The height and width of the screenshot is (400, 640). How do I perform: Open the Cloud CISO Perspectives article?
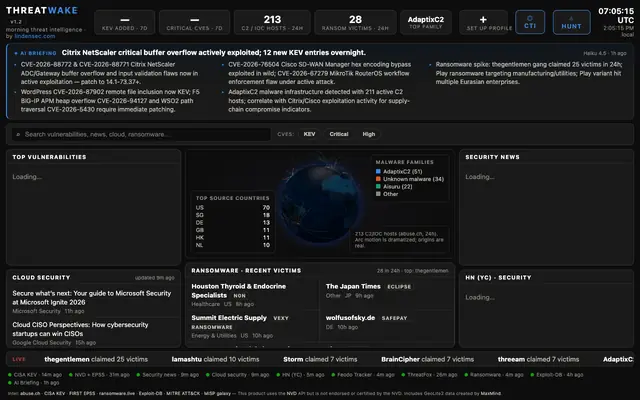point(80,329)
